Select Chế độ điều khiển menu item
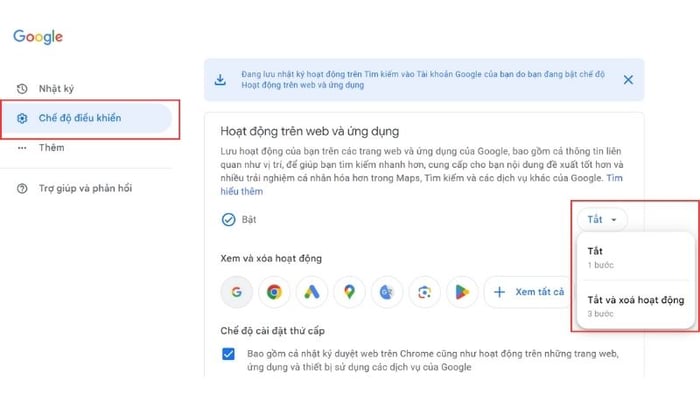 [x=86, y=118]
